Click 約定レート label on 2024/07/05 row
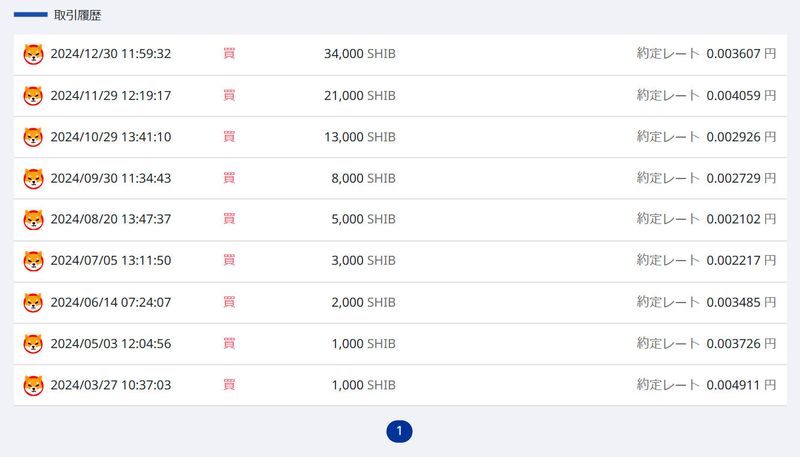800x457 pixels. pyautogui.click(x=668, y=261)
